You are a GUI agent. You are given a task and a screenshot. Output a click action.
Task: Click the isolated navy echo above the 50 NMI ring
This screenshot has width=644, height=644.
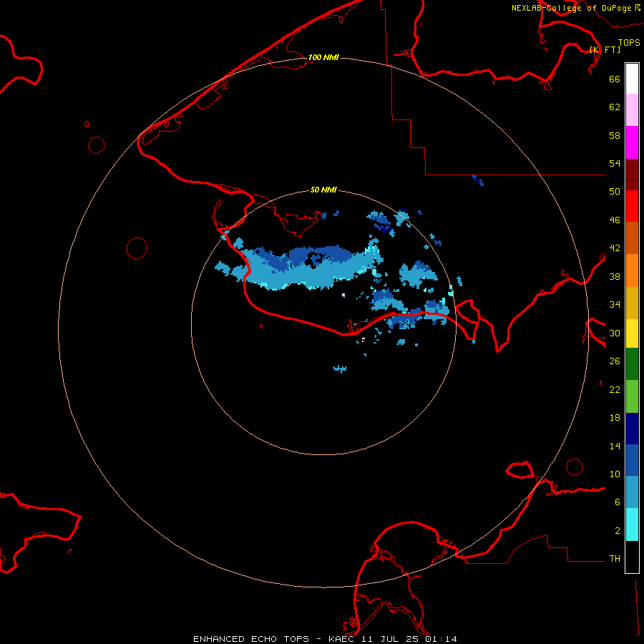(x=478, y=180)
